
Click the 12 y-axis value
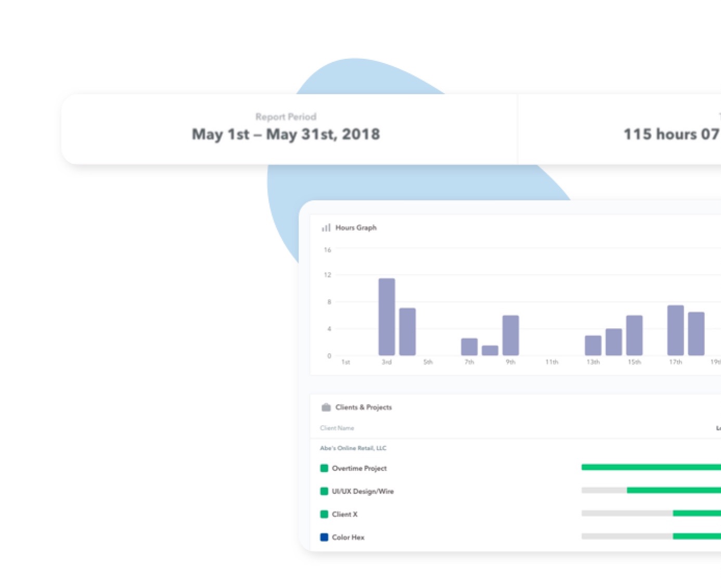coord(327,275)
